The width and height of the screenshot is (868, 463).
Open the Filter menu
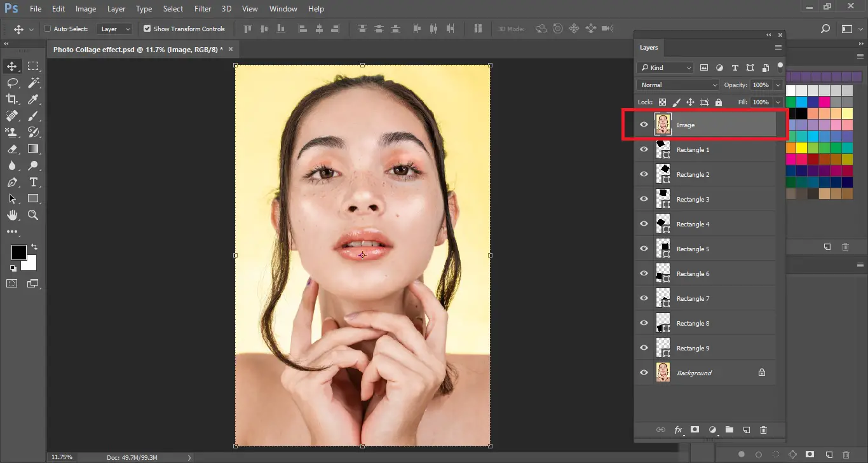202,8
